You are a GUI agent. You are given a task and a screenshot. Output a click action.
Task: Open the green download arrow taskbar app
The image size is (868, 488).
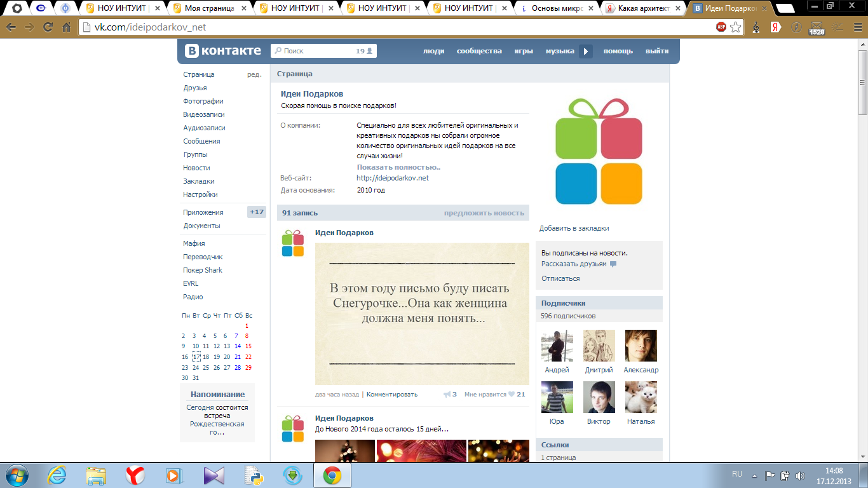click(x=292, y=475)
